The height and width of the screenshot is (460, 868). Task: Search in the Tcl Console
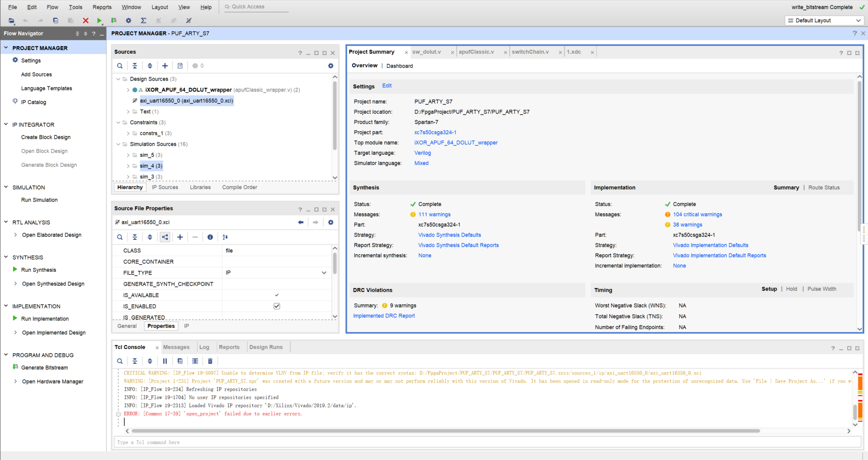point(120,361)
